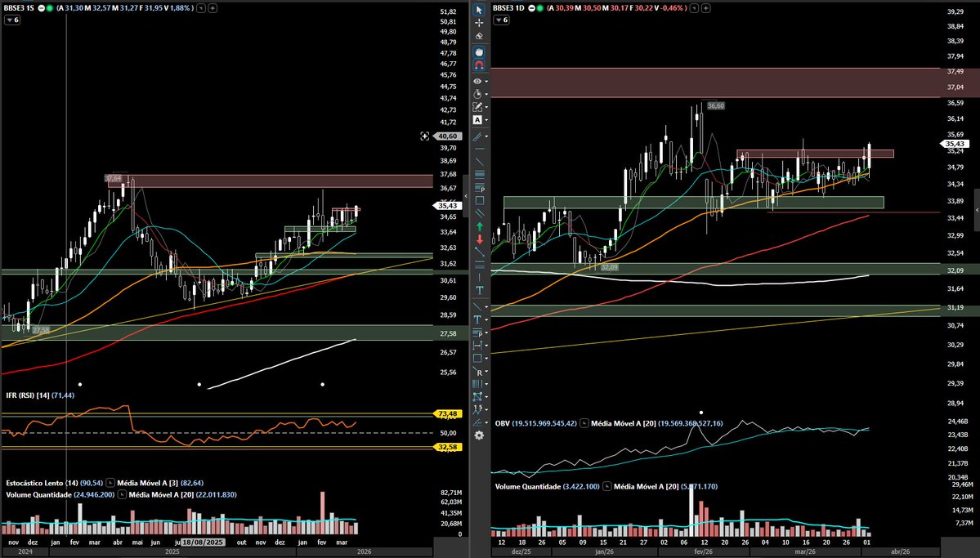Select the vertical line tool
The image size is (980, 558).
480,278
